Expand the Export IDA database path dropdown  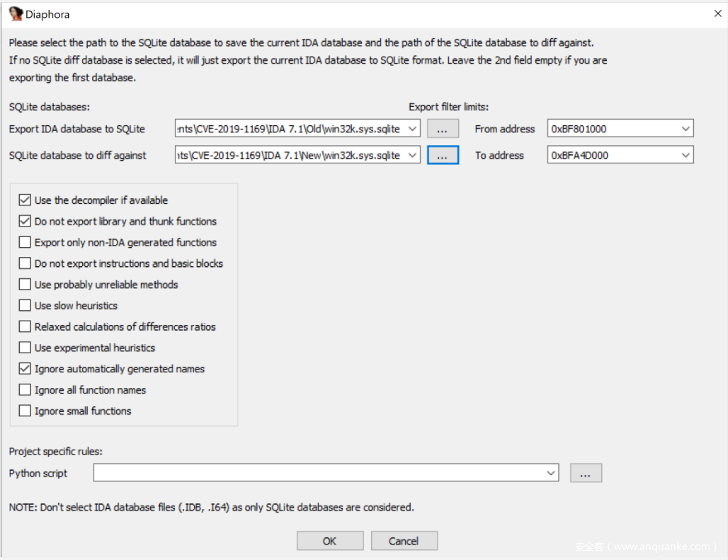click(x=413, y=129)
